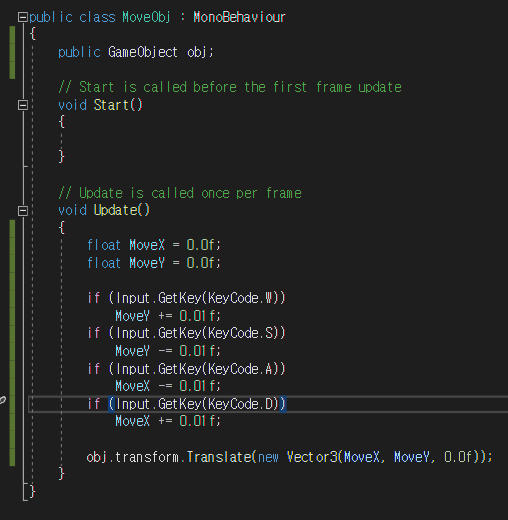Click the screwdriver quick actions icon
The image size is (508, 520).
pyautogui.click(x=3, y=400)
